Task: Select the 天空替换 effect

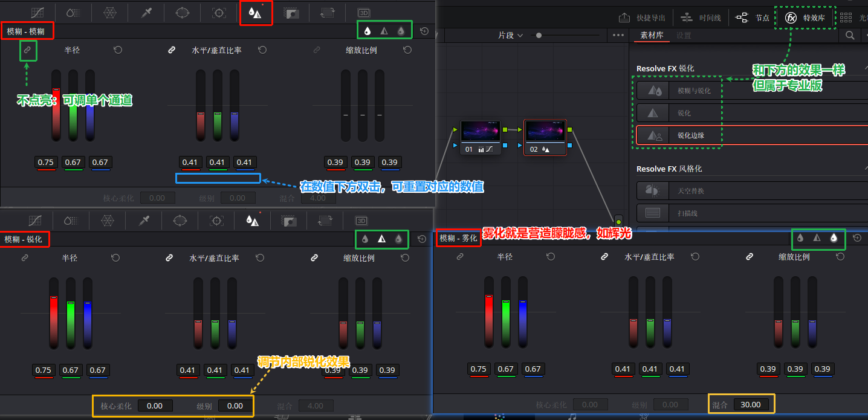Action: point(752,191)
